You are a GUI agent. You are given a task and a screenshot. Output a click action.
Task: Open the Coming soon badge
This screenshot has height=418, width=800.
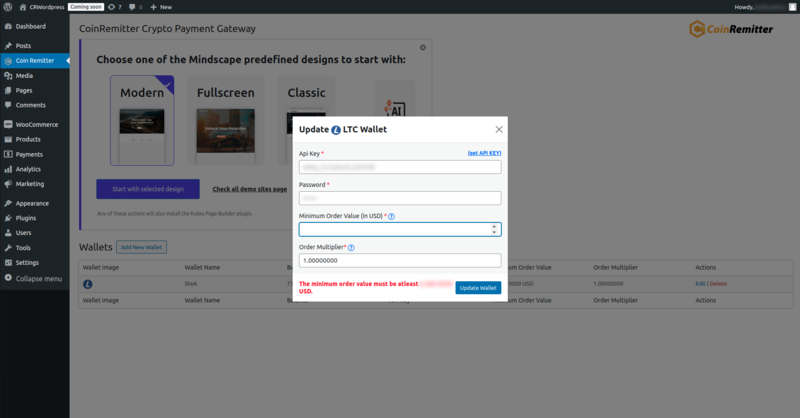tap(86, 7)
